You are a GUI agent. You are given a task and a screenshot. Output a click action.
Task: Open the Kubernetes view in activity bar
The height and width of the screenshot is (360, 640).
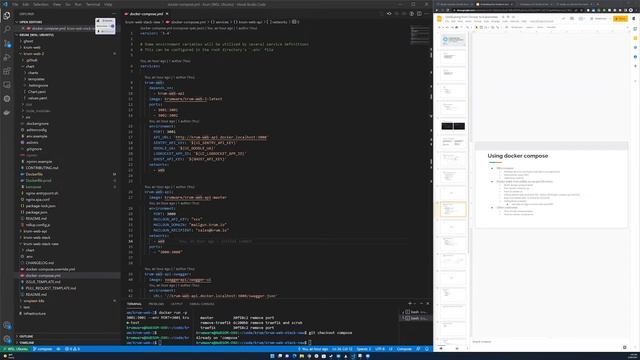coord(7,99)
